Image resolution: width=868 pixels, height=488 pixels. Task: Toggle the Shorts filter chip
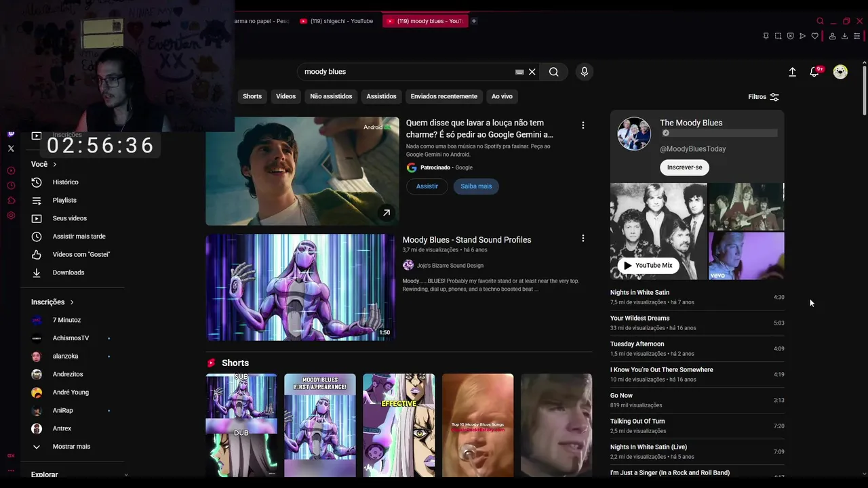click(x=252, y=96)
